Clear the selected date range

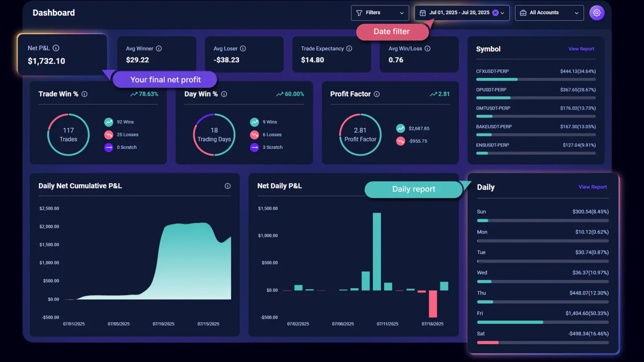pyautogui.click(x=495, y=12)
